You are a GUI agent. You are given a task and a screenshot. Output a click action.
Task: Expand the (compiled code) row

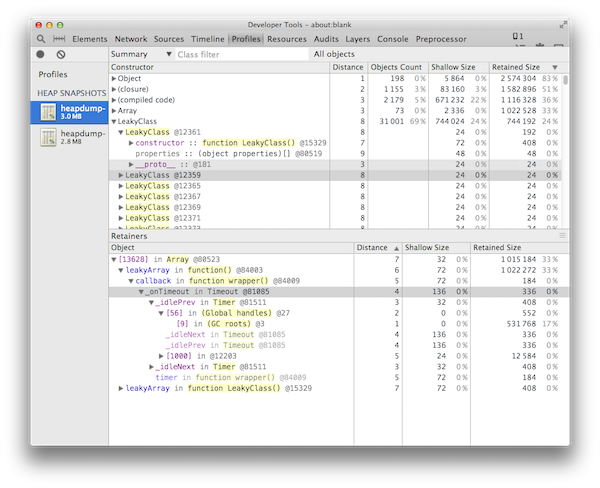pyautogui.click(x=114, y=99)
